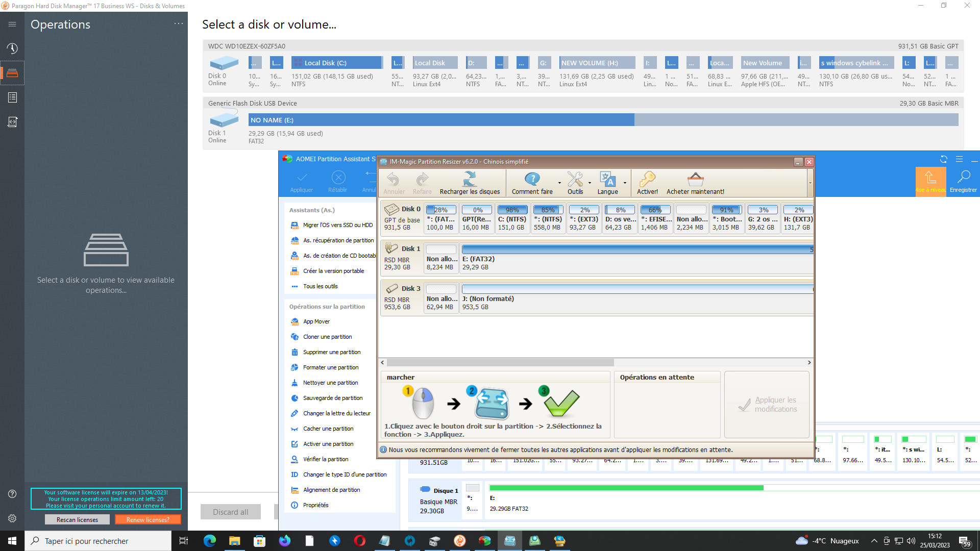Click App Mover in AOMEI
This screenshot has height=551, width=980.
[x=310, y=321]
